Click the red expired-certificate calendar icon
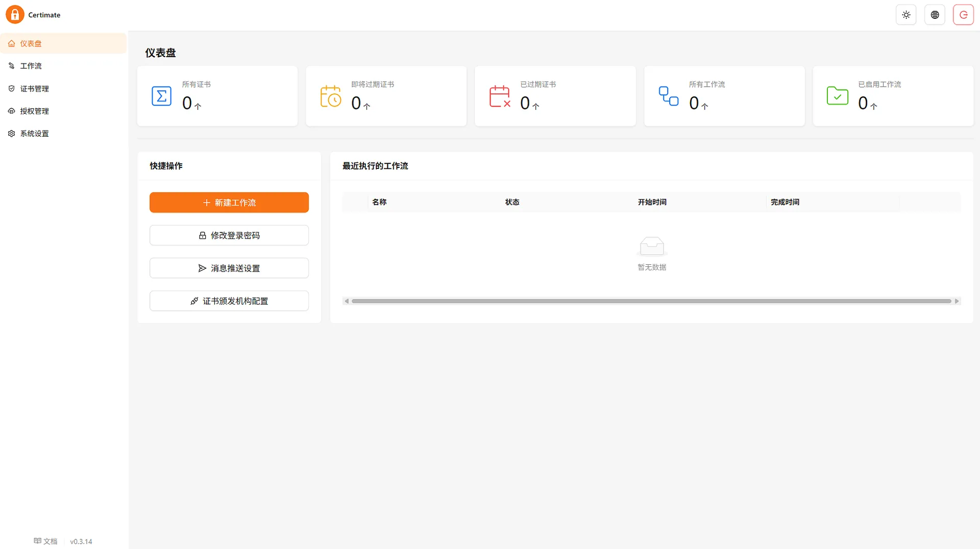 (500, 96)
